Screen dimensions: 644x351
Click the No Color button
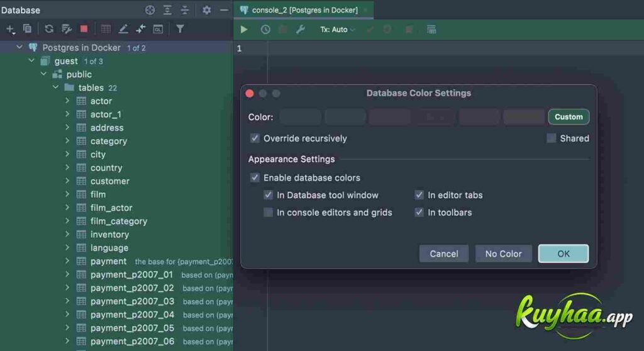(x=504, y=253)
